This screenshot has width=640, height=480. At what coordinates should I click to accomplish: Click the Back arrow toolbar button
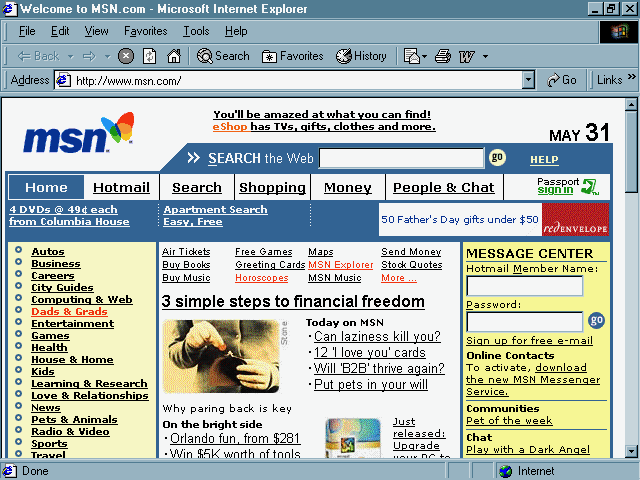pos(38,56)
